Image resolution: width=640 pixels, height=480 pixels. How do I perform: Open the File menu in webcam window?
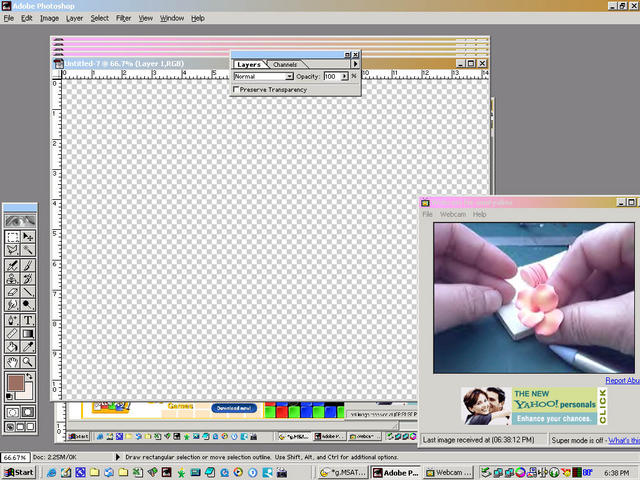[427, 214]
